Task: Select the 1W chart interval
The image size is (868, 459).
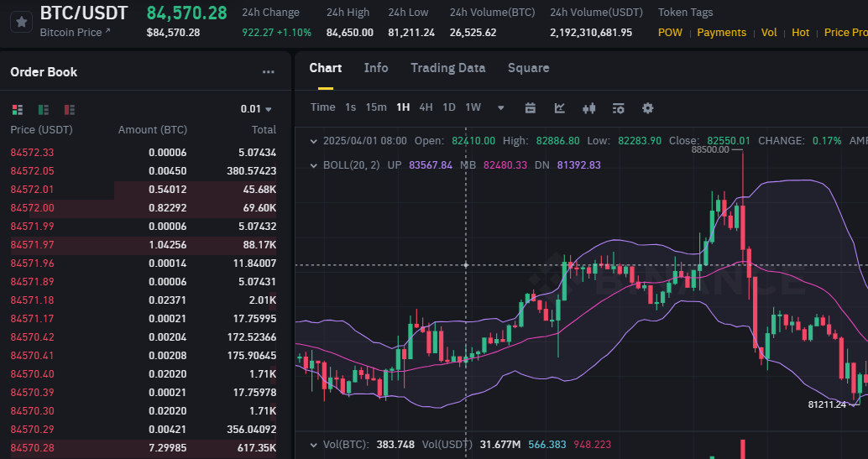Action: (x=473, y=107)
